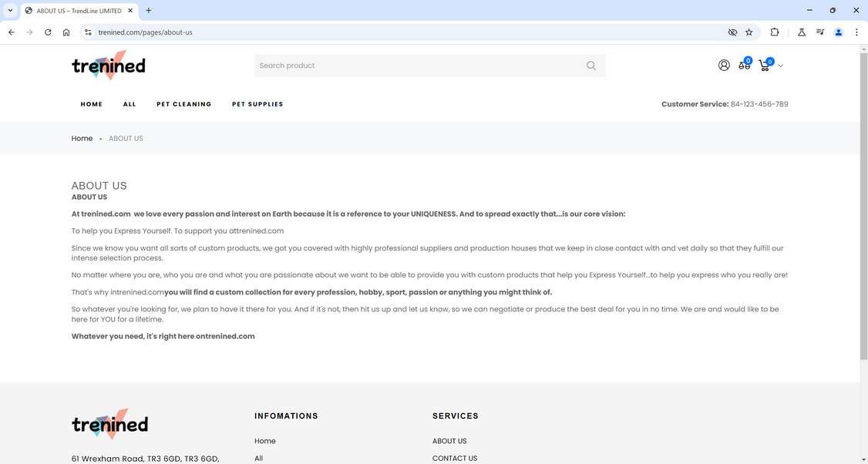Click the search magnifier icon
Image resolution: width=868 pixels, height=464 pixels.
[x=591, y=66]
